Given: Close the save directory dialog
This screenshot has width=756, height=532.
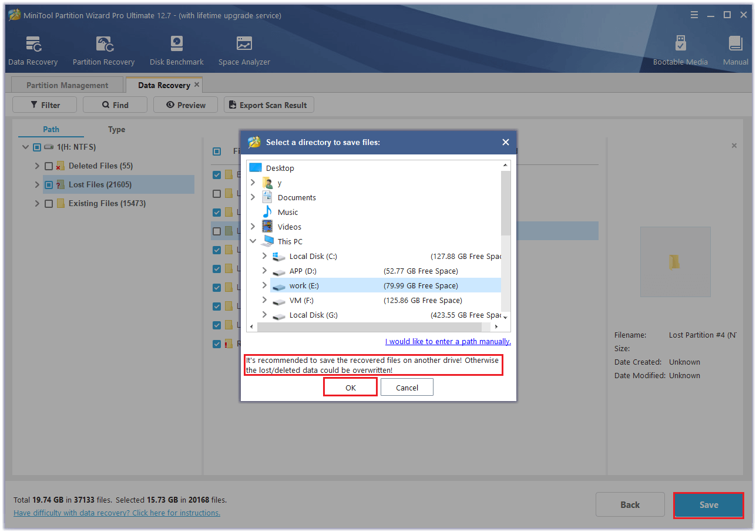Looking at the screenshot, I should pos(505,142).
